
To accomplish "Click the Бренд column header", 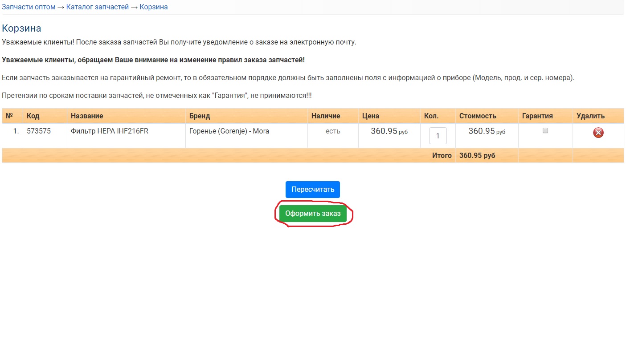I will pyautogui.click(x=200, y=116).
